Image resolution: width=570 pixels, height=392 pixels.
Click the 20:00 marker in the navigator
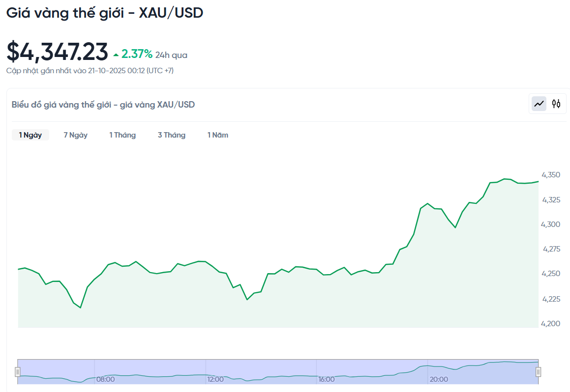click(439, 379)
